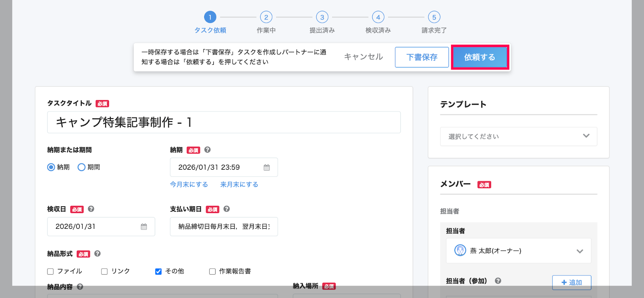Viewport: 644px width, 298px height.
Task: Select step 1 タスク依頼 circle
Action: coord(210,17)
